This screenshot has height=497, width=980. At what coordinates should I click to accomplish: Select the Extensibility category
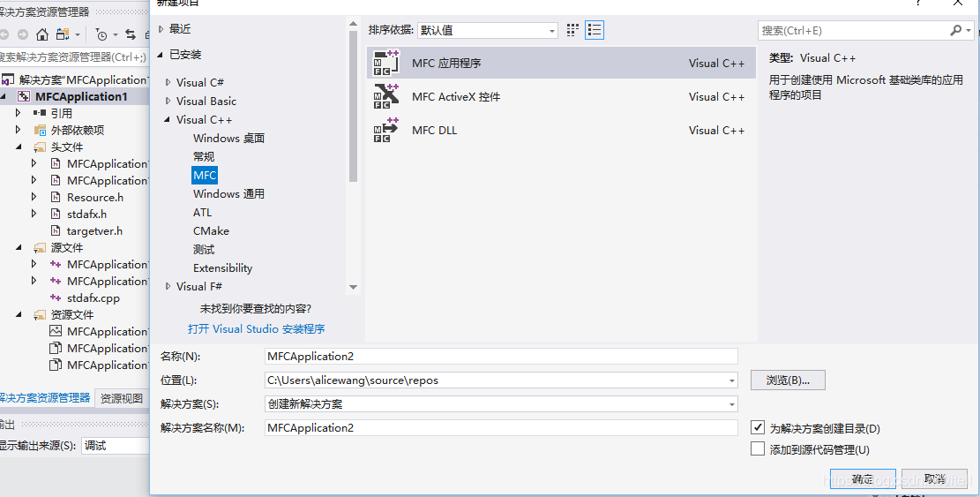click(222, 268)
